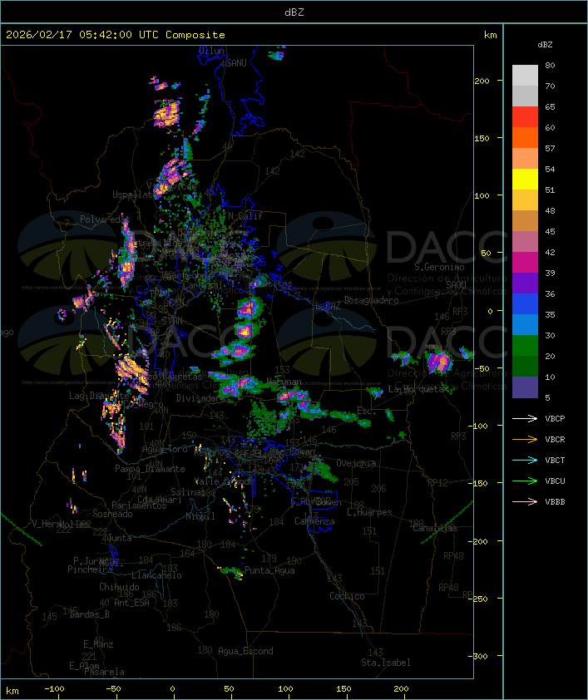Screen dimensions: 588x700
Task: Click the Punta_Agua place label
Action: [x=269, y=570]
